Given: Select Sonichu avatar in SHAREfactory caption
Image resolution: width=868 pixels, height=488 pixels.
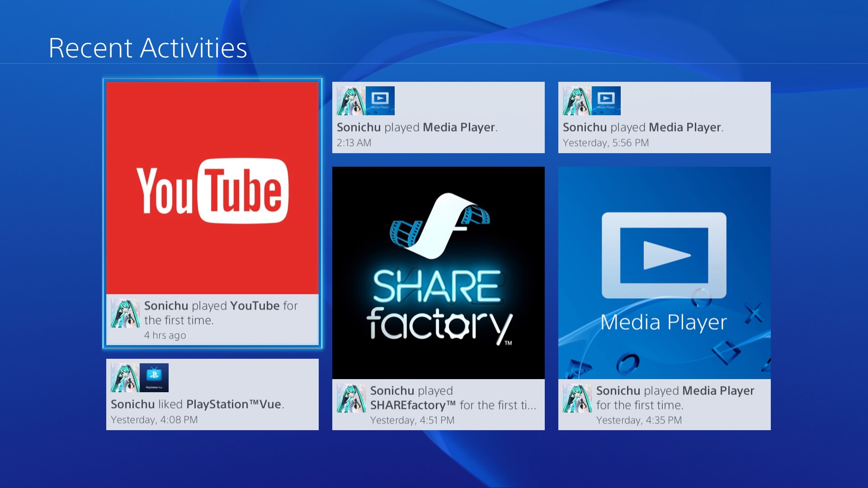Looking at the screenshot, I should pyautogui.click(x=351, y=398).
